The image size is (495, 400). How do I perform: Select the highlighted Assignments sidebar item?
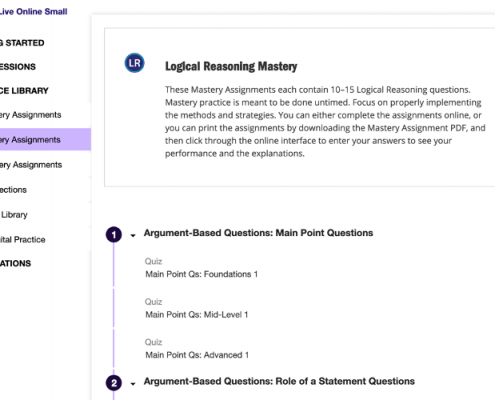click(x=45, y=139)
